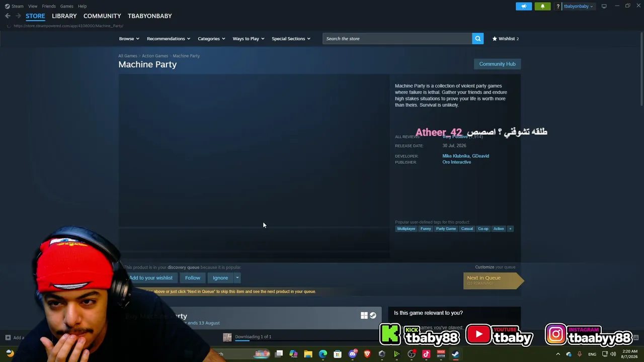This screenshot has width=644, height=362.
Task: Follow Machine Party
Action: click(x=192, y=278)
